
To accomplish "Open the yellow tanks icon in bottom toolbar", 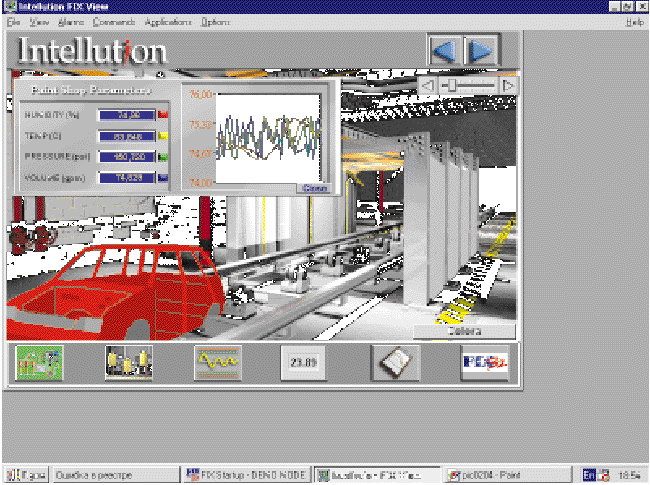I will click(x=129, y=363).
